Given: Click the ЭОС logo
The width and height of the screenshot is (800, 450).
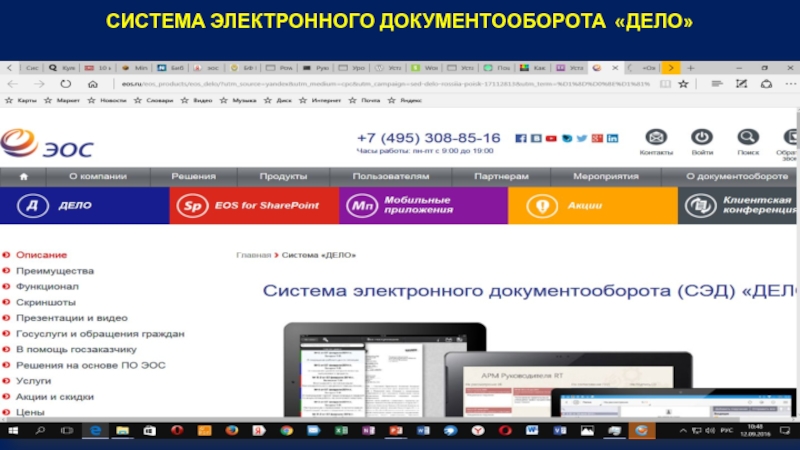Looking at the screenshot, I should click(x=47, y=143).
